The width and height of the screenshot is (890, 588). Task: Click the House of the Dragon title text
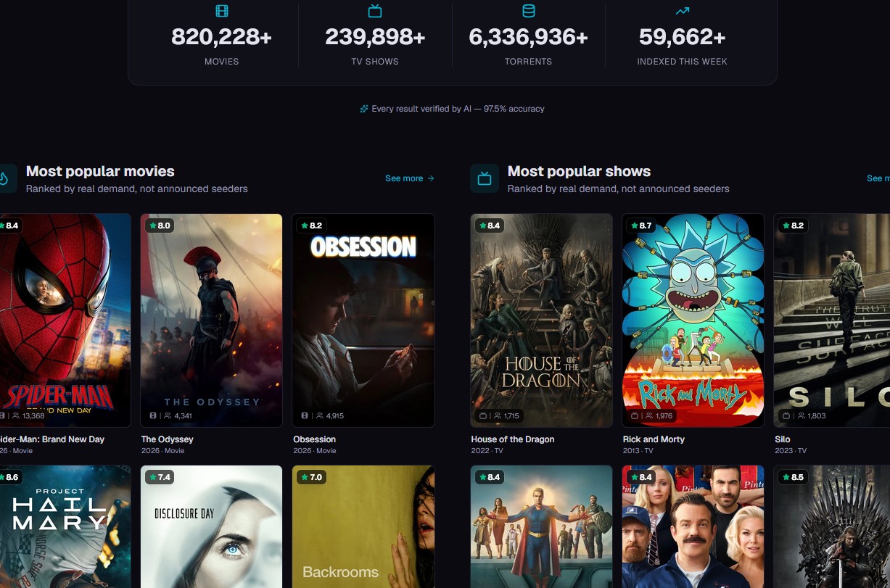(513, 439)
